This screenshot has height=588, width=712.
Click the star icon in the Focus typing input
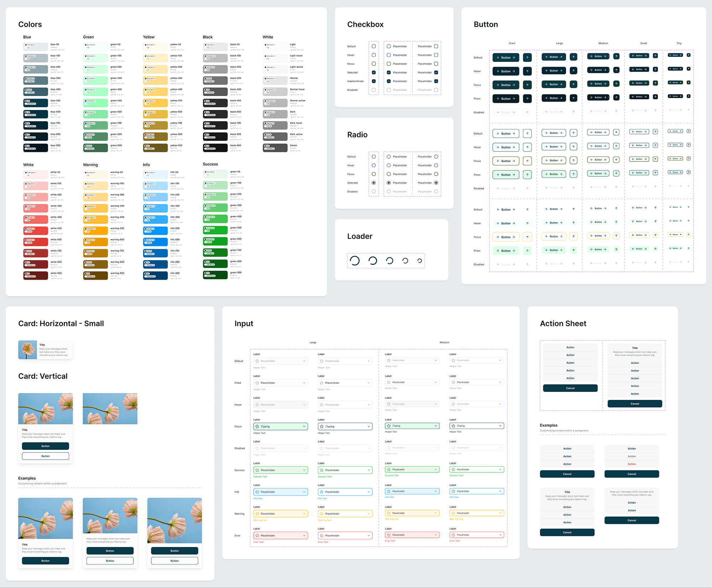tap(257, 426)
